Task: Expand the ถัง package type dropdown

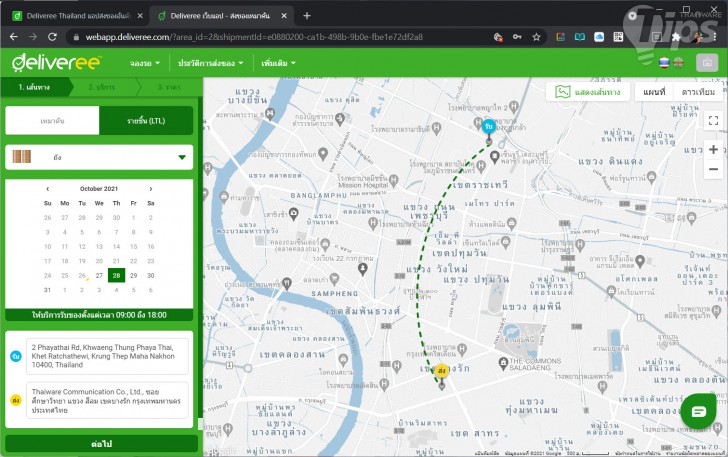Action: (99, 157)
